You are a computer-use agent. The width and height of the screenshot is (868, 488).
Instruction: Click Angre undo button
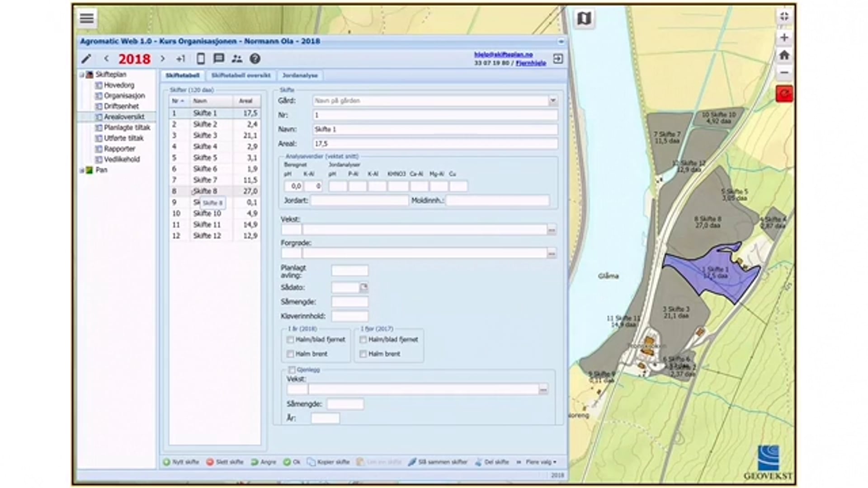click(x=264, y=462)
